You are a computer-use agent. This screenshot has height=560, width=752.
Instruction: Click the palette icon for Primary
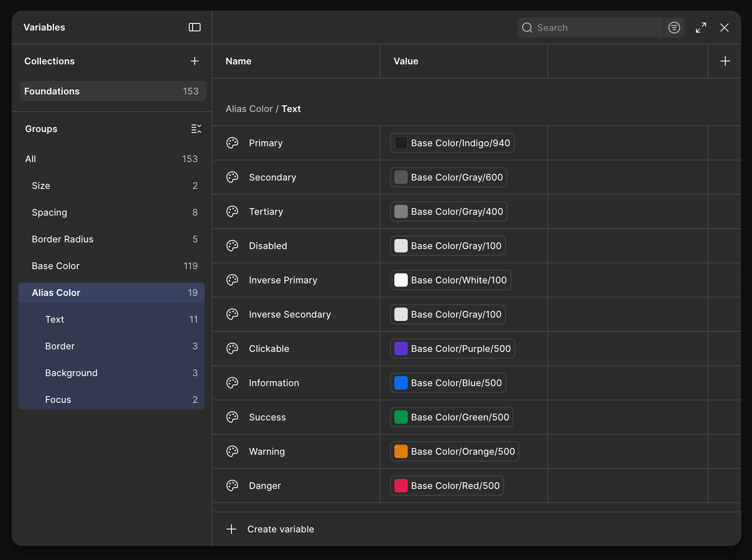coord(232,143)
